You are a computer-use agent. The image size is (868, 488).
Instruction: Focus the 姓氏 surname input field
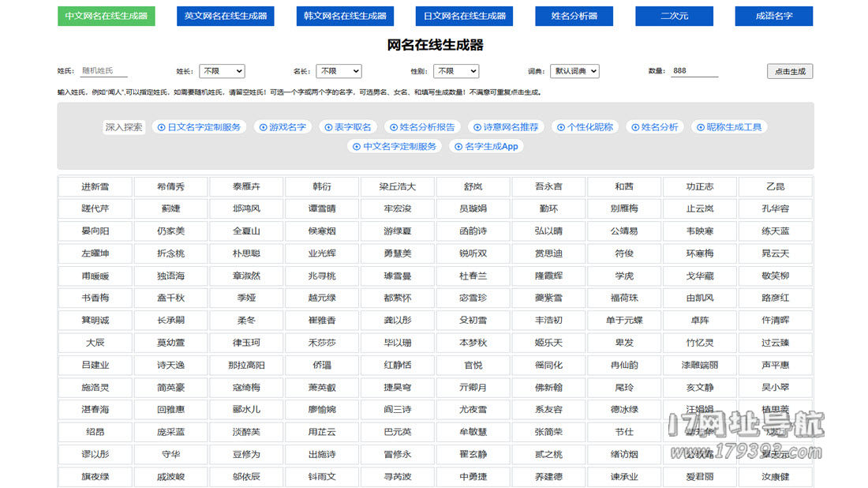(x=103, y=71)
